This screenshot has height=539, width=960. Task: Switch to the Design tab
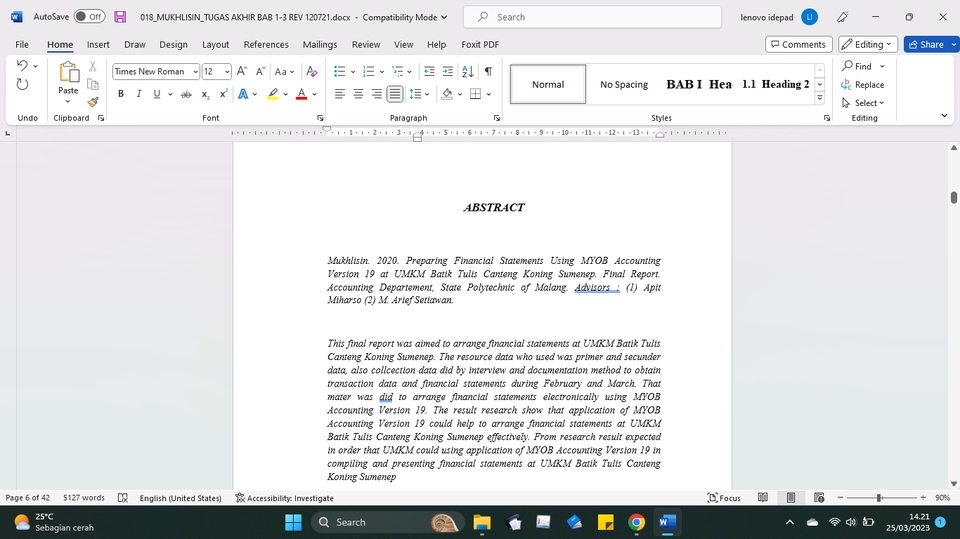point(173,44)
